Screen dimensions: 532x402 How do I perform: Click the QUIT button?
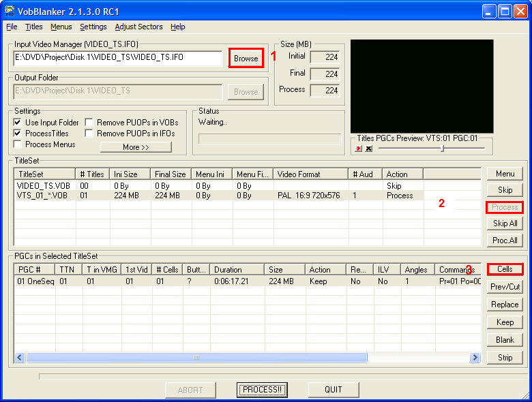pyautogui.click(x=333, y=390)
